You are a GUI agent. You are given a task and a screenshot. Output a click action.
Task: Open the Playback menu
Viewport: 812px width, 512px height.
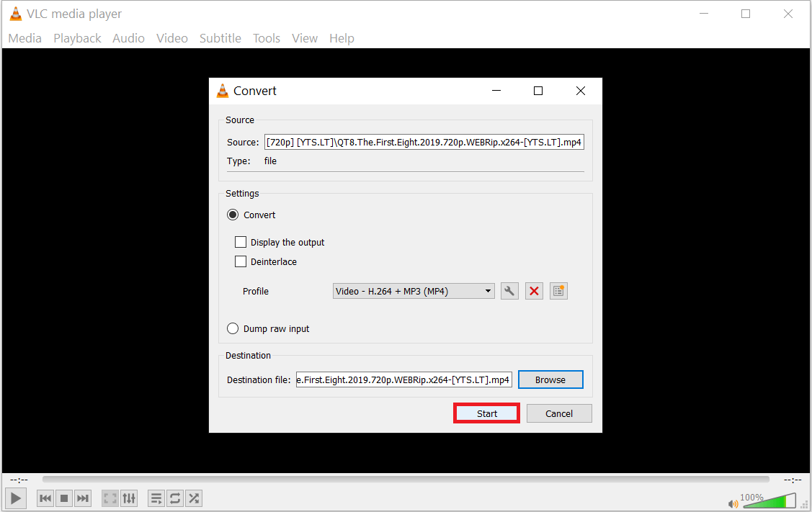(77, 38)
